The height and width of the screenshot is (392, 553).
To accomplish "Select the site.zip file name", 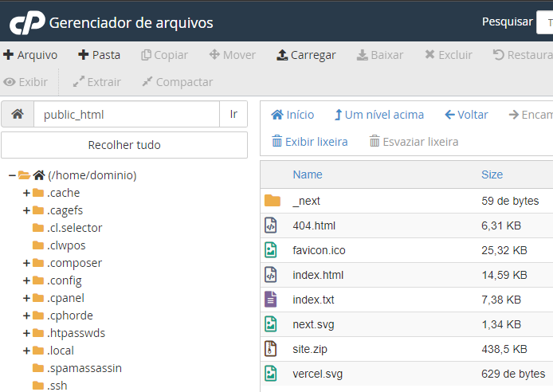I will click(310, 349).
